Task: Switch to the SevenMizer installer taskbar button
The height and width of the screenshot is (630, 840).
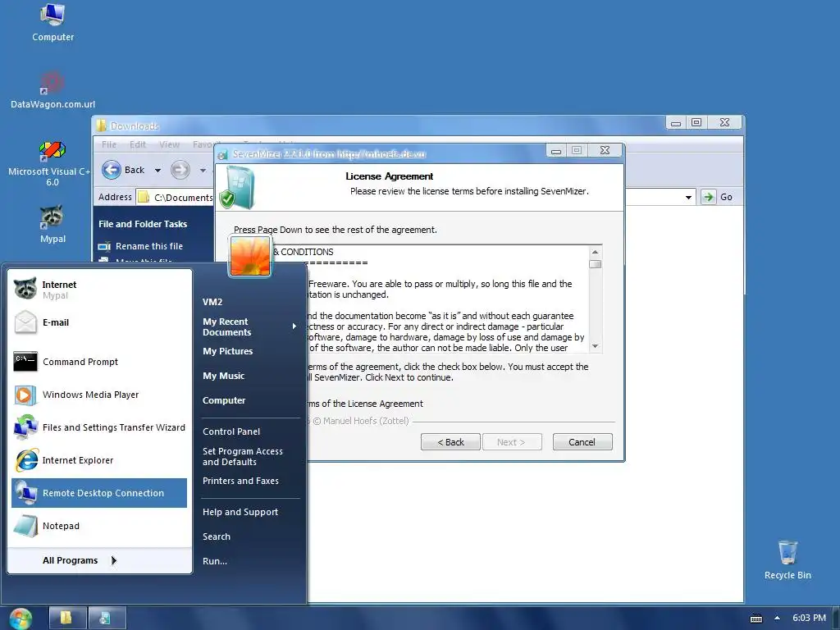Action: pos(107,618)
